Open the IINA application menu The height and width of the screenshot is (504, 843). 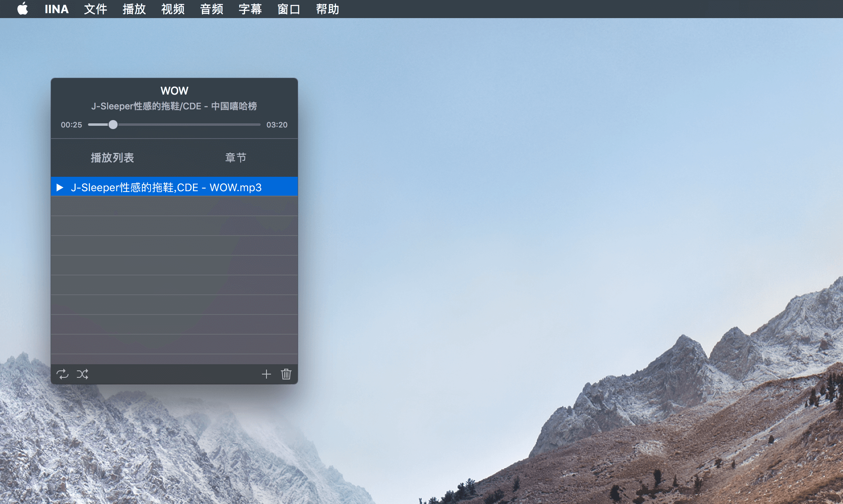56,9
